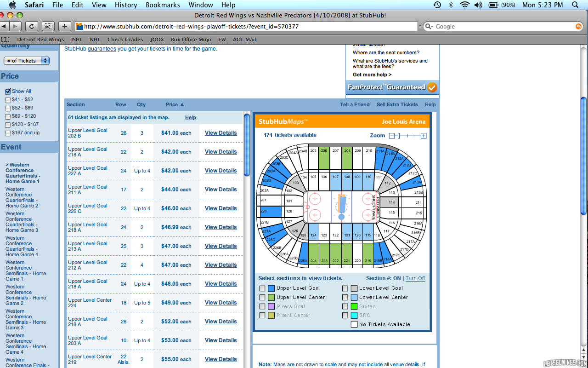Open the Bookmarks menu
The height and width of the screenshot is (368, 588).
[x=163, y=5]
